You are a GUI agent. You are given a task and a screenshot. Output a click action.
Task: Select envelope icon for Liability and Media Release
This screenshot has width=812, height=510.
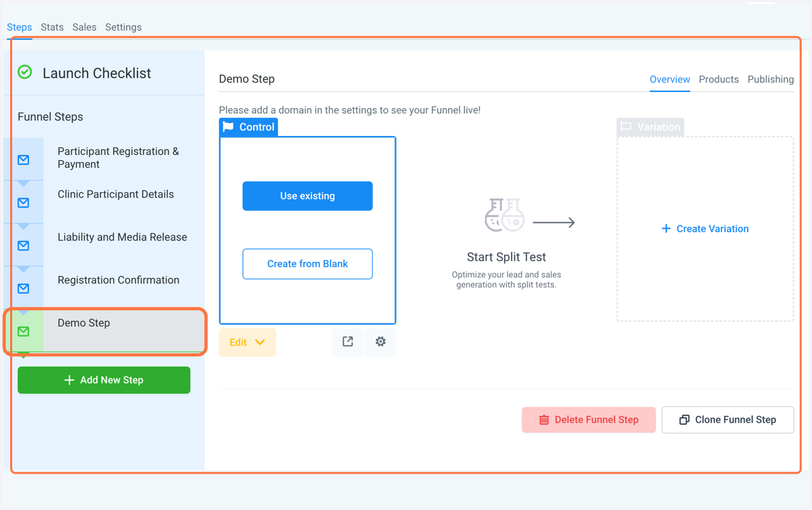pos(24,246)
